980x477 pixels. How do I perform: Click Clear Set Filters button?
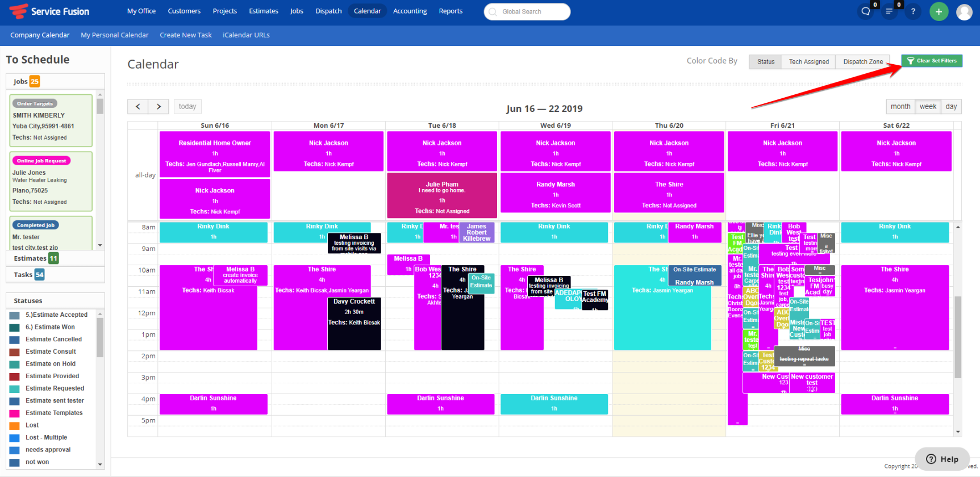point(932,61)
